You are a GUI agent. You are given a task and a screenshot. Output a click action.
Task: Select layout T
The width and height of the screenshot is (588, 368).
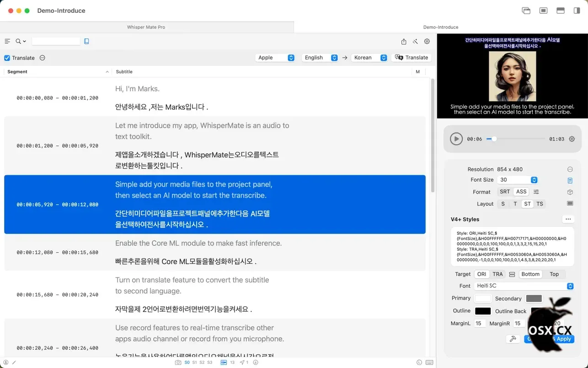[x=515, y=204]
